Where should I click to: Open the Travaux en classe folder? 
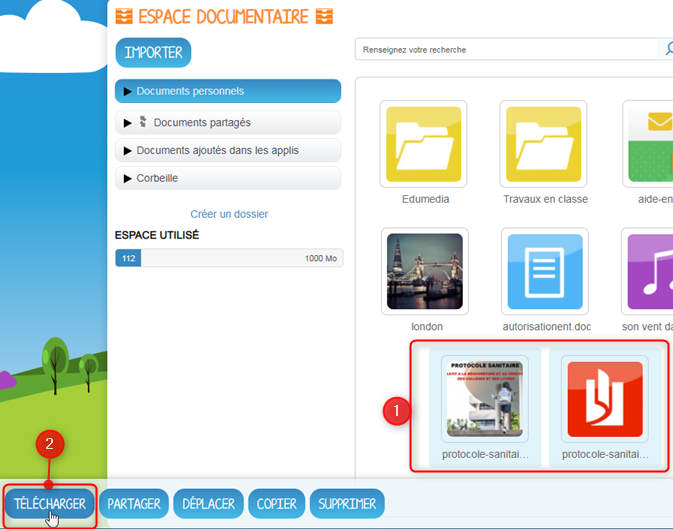(544, 144)
